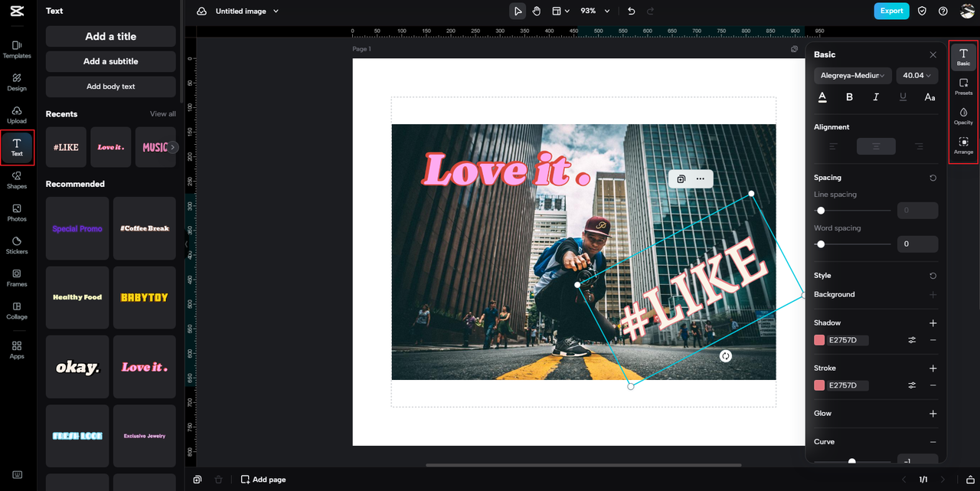Open the Templates sidebar panel

[17, 50]
